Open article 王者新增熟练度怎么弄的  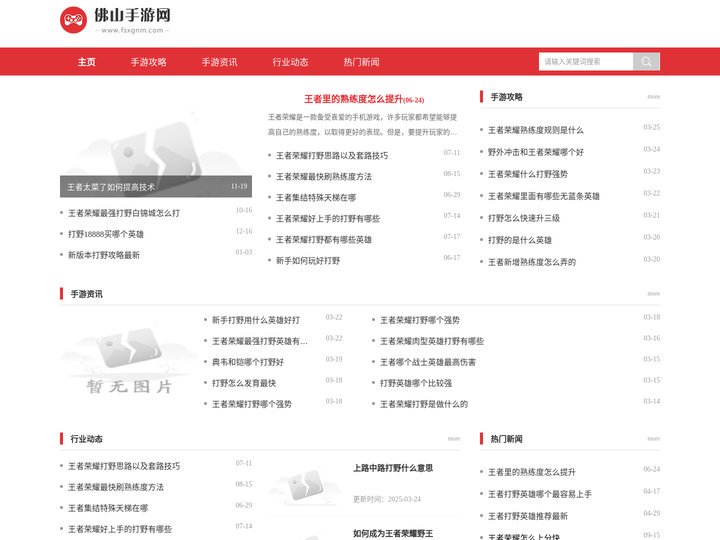tap(532, 262)
